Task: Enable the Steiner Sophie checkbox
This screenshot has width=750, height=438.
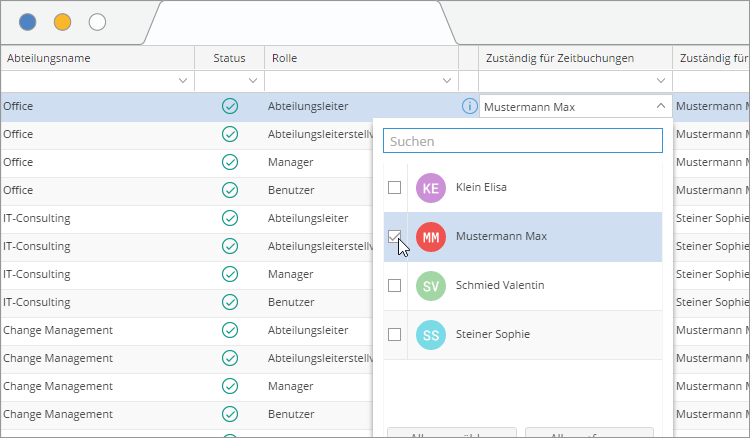Action: (x=395, y=335)
